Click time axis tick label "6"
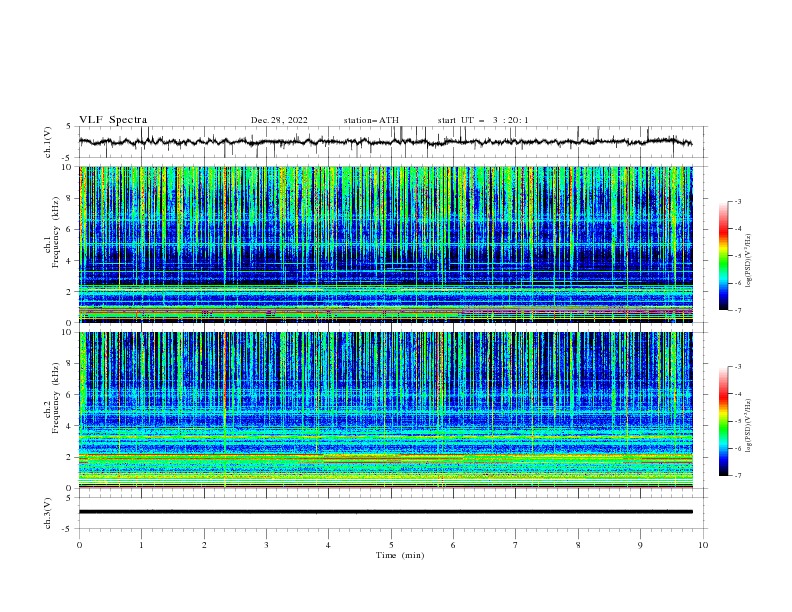792x612 pixels. coord(453,545)
